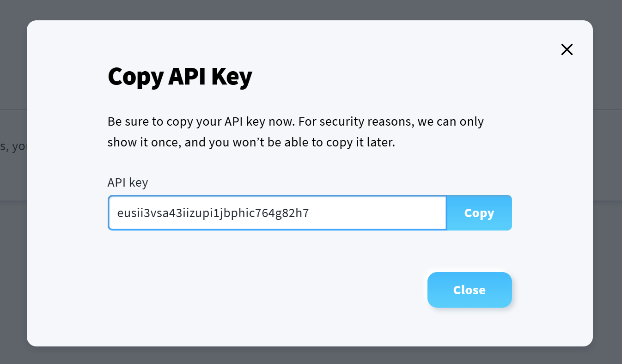Close the Copy API Key dialog via Close

point(469,290)
